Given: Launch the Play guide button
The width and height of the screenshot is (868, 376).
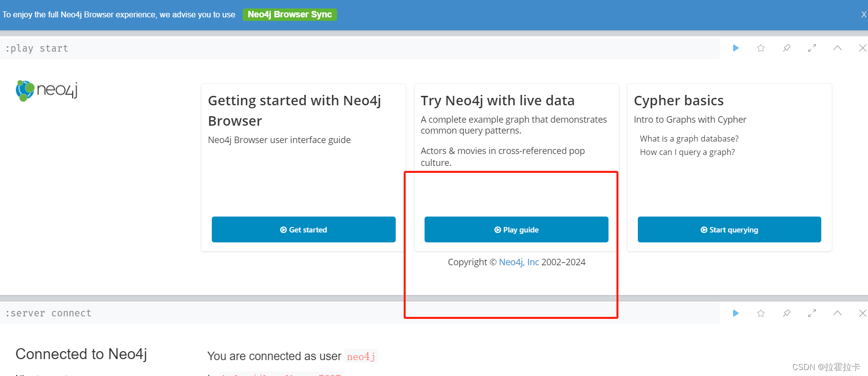Looking at the screenshot, I should point(517,229).
